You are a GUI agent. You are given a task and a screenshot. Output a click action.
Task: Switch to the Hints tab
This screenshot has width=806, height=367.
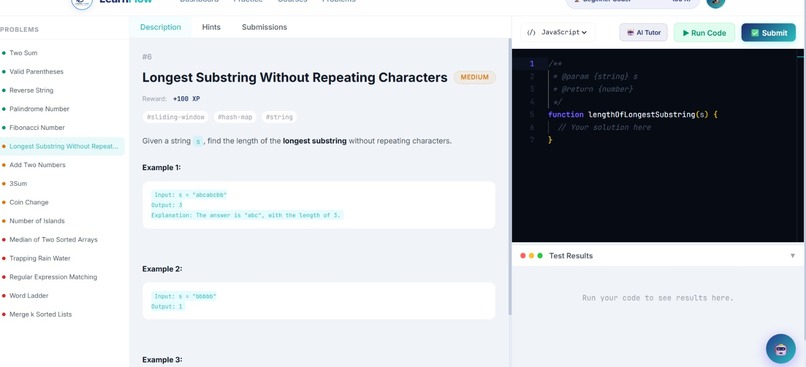coord(211,27)
